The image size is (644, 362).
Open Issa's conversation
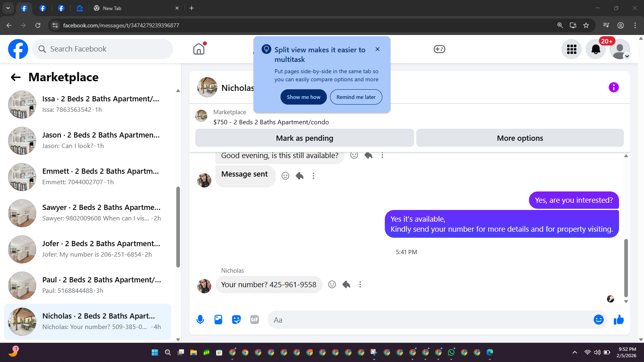87,105
